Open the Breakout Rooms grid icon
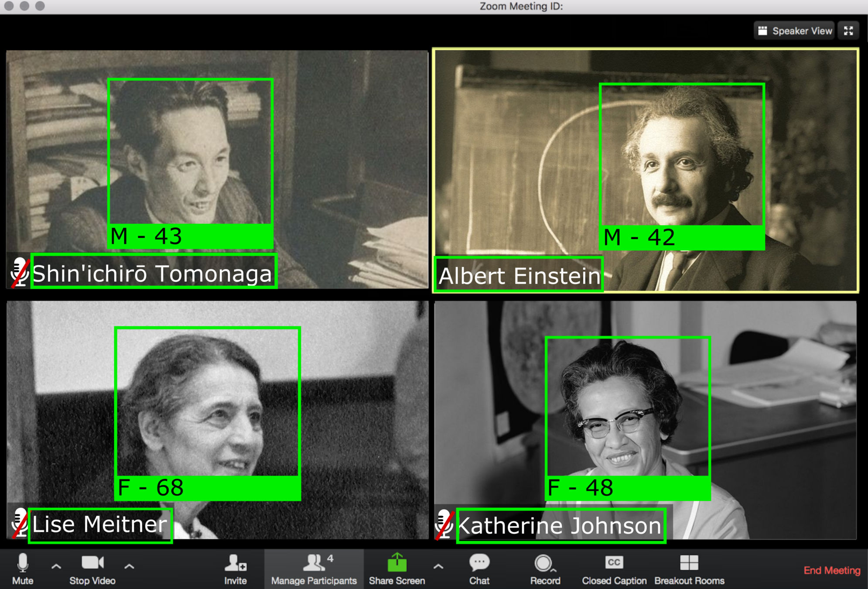 [689, 563]
